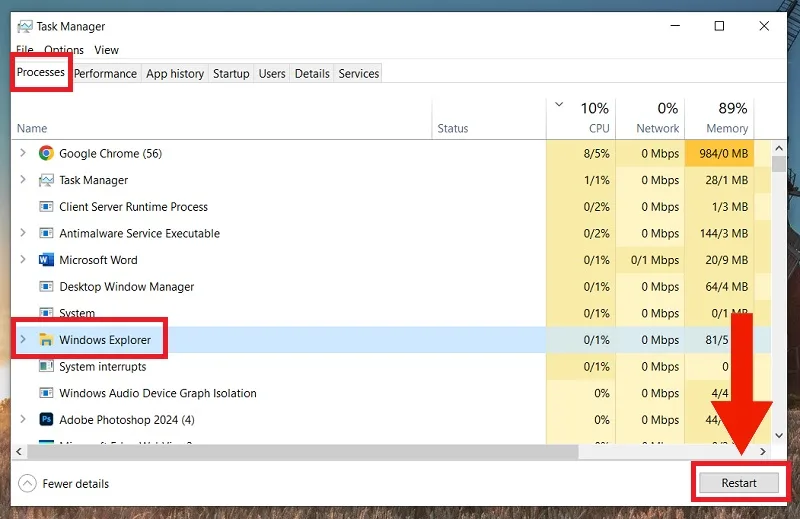The image size is (800, 519).
Task: Switch to the Processes tab
Action: [x=41, y=72]
